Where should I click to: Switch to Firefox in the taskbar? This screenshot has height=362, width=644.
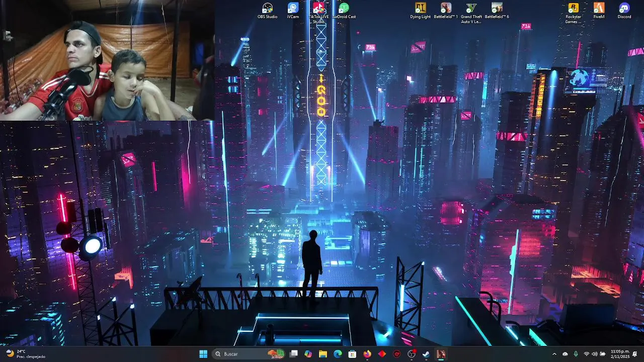coord(367,354)
